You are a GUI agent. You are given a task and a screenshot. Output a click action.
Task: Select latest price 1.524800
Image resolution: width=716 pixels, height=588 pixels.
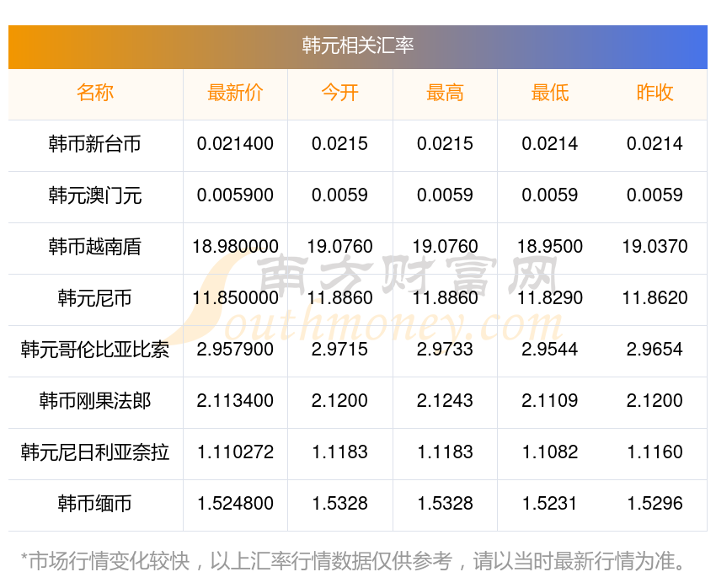click(235, 504)
